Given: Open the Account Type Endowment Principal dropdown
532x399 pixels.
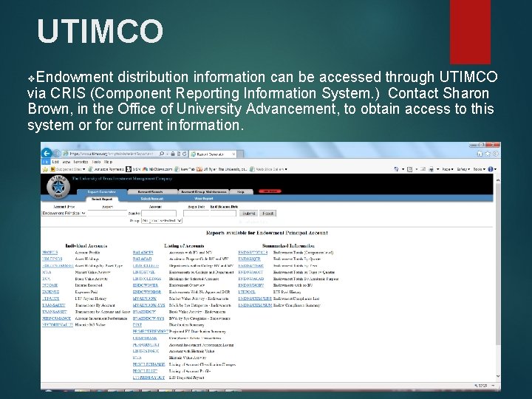Looking at the screenshot, I should (64, 214).
